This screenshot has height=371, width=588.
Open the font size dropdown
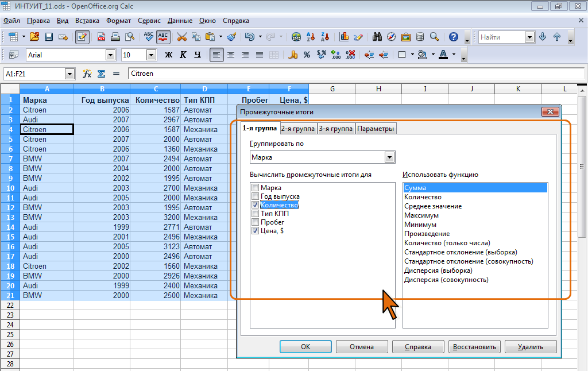tap(151, 55)
